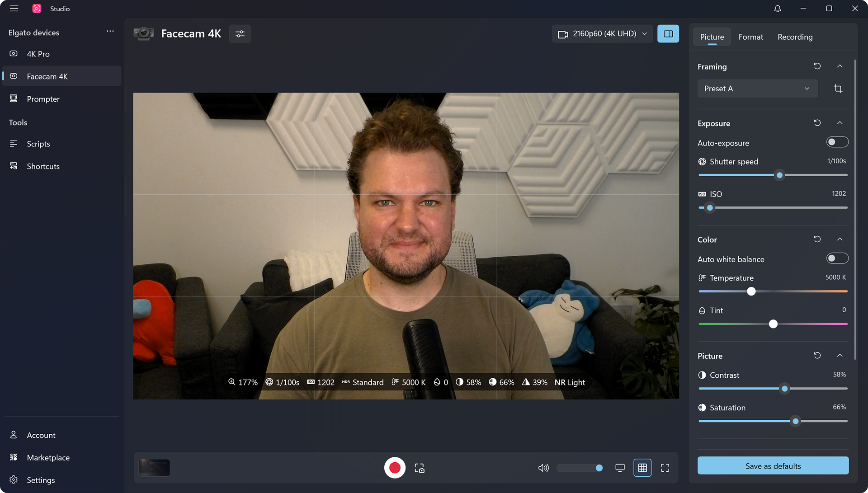The image size is (868, 493).
Task: Switch to the Format tab
Action: click(751, 37)
